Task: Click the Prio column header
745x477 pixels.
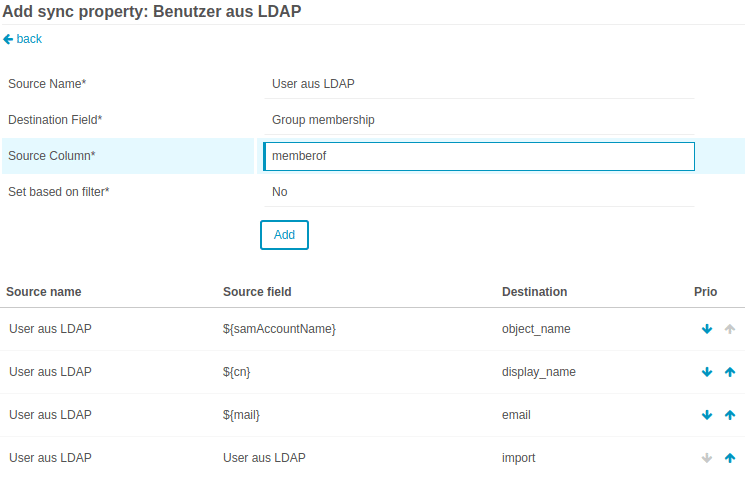Action: pos(705,292)
